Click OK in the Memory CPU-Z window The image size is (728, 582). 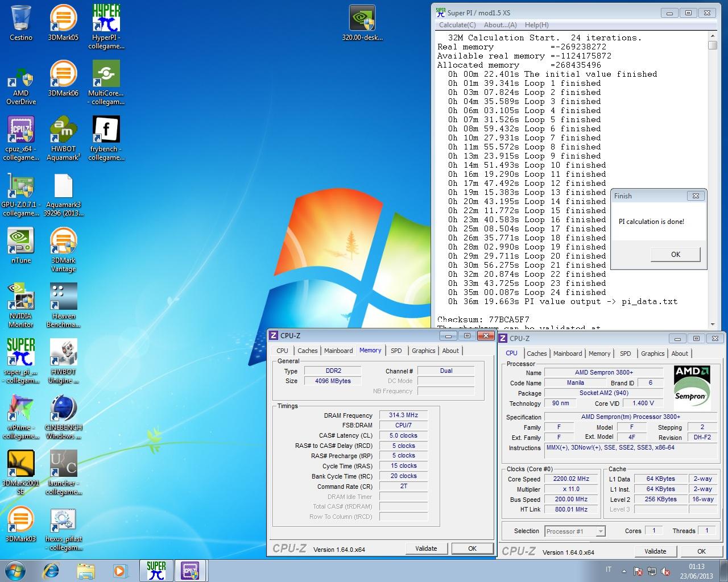click(472, 548)
